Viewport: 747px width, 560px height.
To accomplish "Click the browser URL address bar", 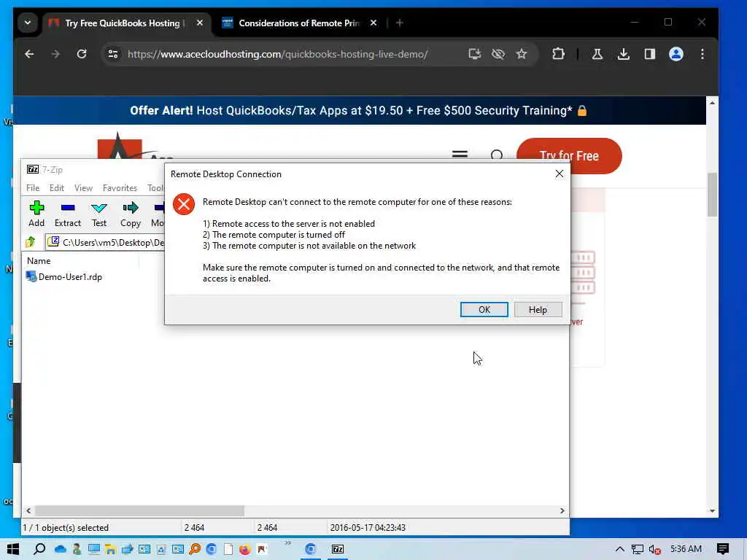I will [277, 54].
